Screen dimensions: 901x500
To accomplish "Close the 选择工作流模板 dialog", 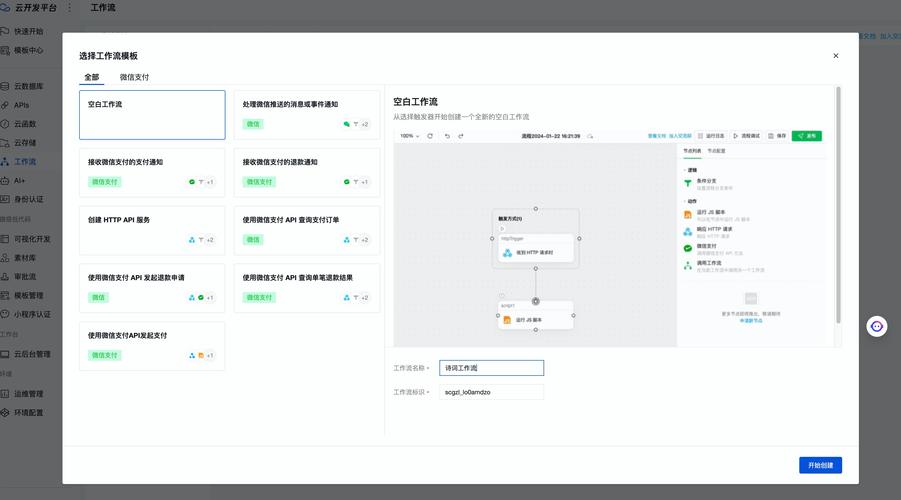I will tap(836, 56).
